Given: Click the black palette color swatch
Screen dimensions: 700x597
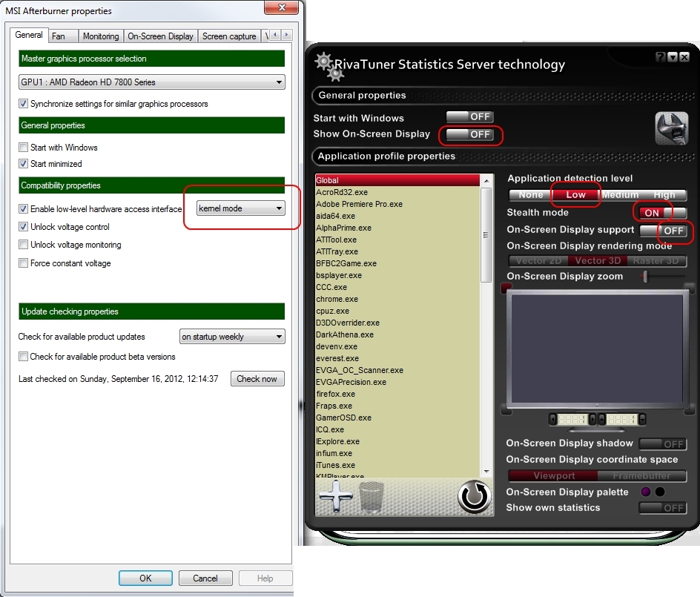Looking at the screenshot, I should [x=660, y=492].
